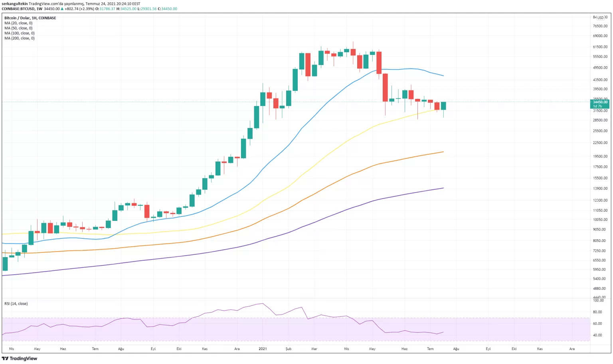Open the serkangultekin author name
The width and height of the screenshot is (613, 364).
[x=15, y=4]
